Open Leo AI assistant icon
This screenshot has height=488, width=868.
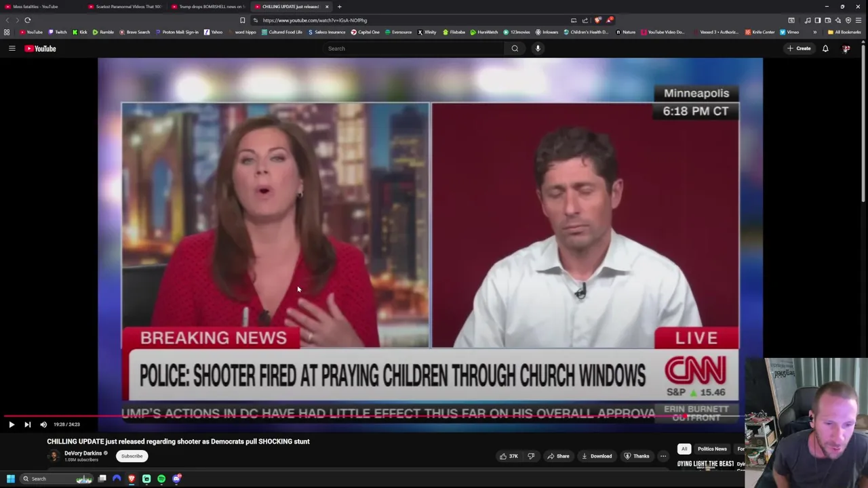pyautogui.click(x=838, y=20)
